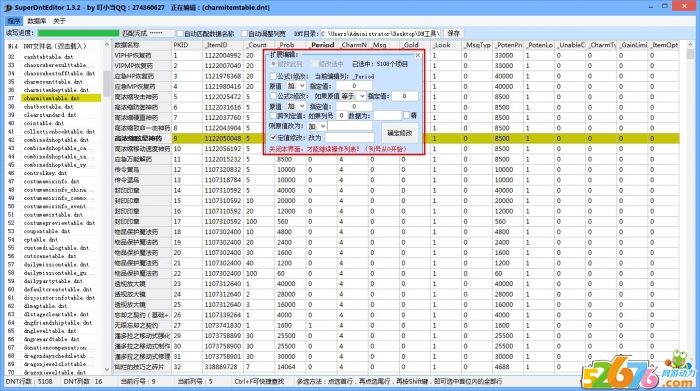Enable the 自动调整列宽 checkbox
Viewport: 700px width, 391px height.
244,33
